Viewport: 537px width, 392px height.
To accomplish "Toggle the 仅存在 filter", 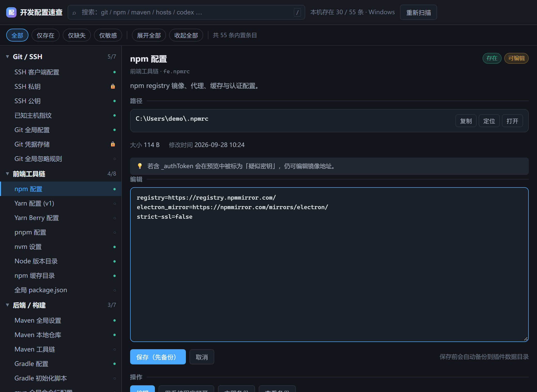I will pyautogui.click(x=45, y=35).
